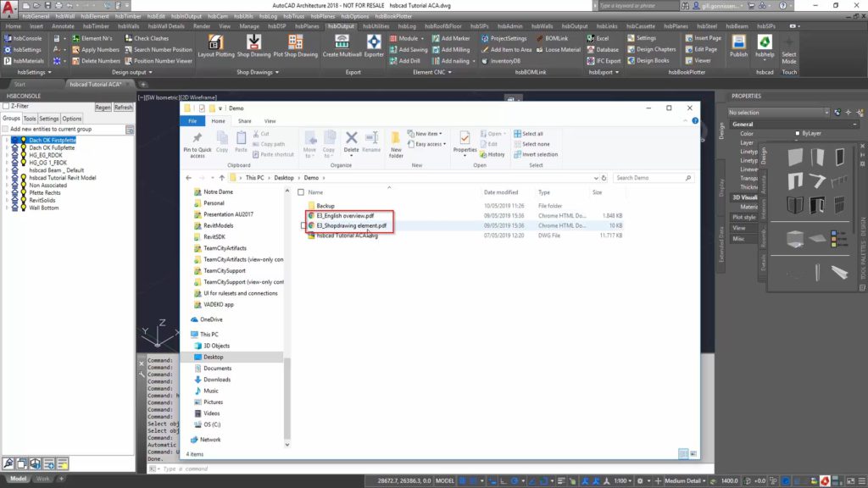Switch to Share tab in Explorer

245,121
